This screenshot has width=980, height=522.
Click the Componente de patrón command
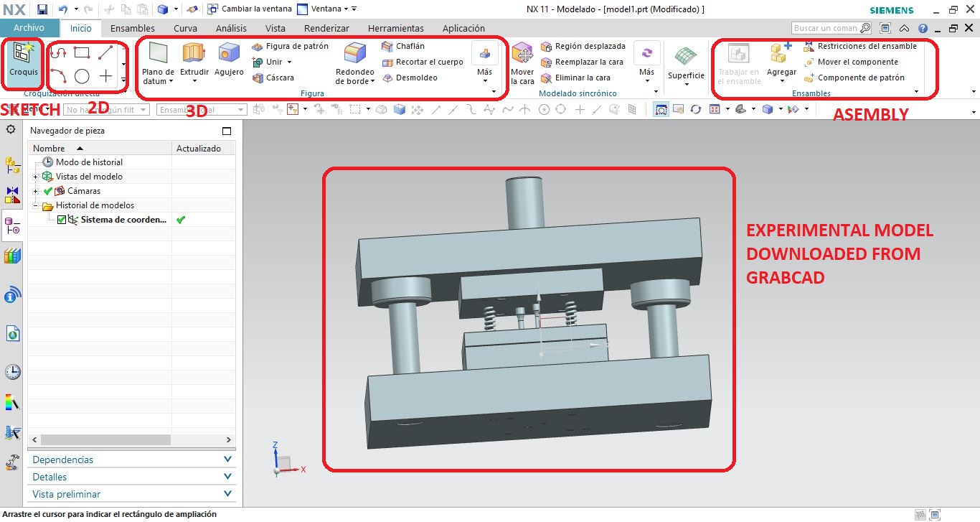tap(854, 78)
